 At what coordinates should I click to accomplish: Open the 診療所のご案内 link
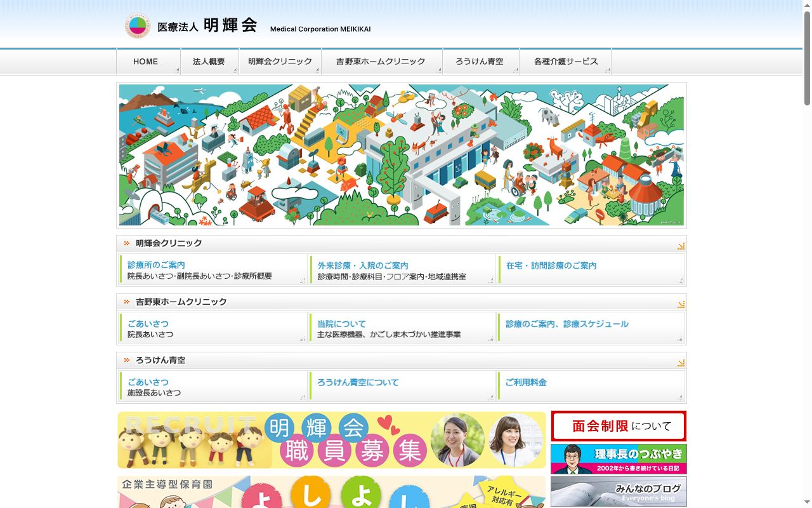(156, 265)
